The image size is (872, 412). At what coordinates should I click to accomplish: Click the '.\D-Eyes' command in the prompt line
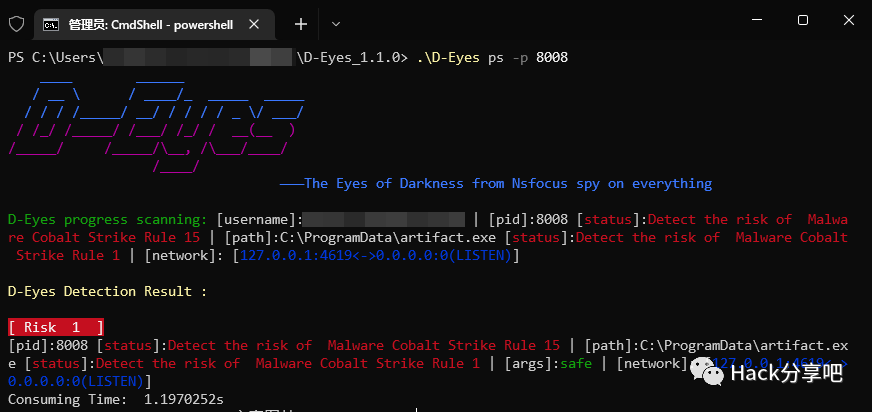tap(448, 57)
